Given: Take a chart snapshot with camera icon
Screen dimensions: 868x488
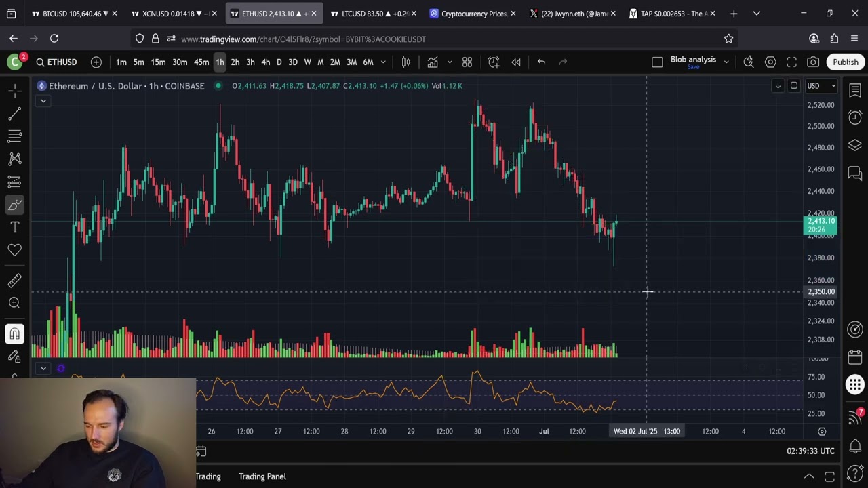Looking at the screenshot, I should click(x=813, y=62).
